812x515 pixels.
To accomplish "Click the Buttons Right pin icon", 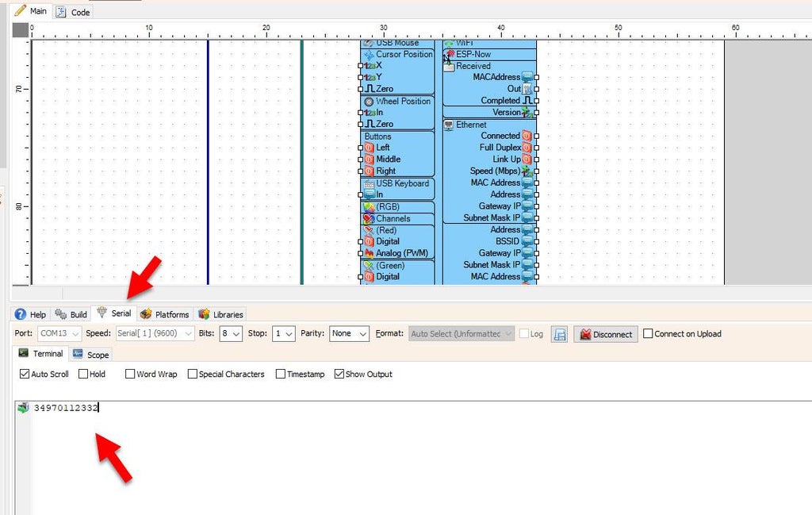I will (369, 171).
